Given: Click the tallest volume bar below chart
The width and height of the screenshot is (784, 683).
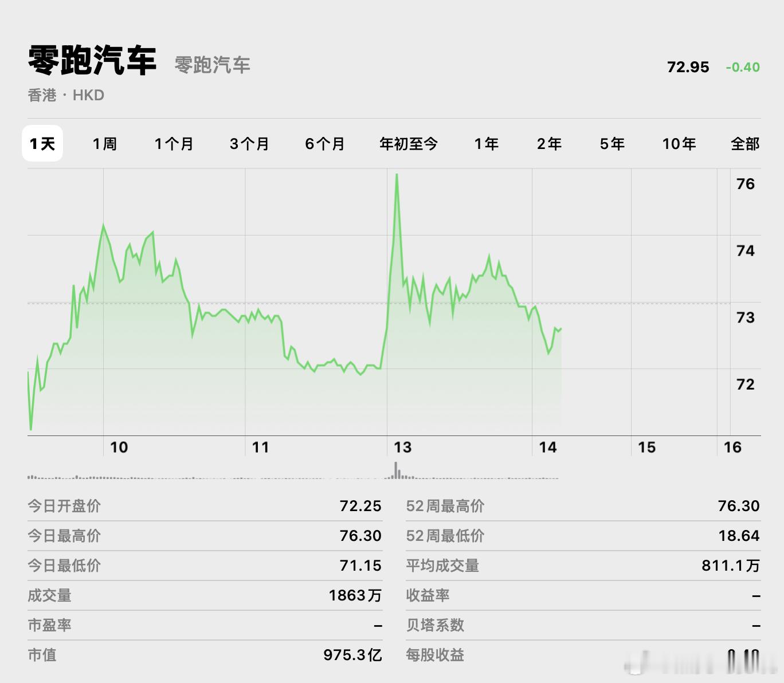Looking at the screenshot, I should pos(395,470).
